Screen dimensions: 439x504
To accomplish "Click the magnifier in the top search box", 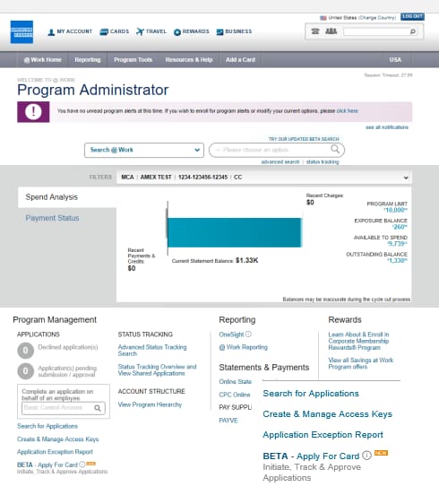I will 413,31.
